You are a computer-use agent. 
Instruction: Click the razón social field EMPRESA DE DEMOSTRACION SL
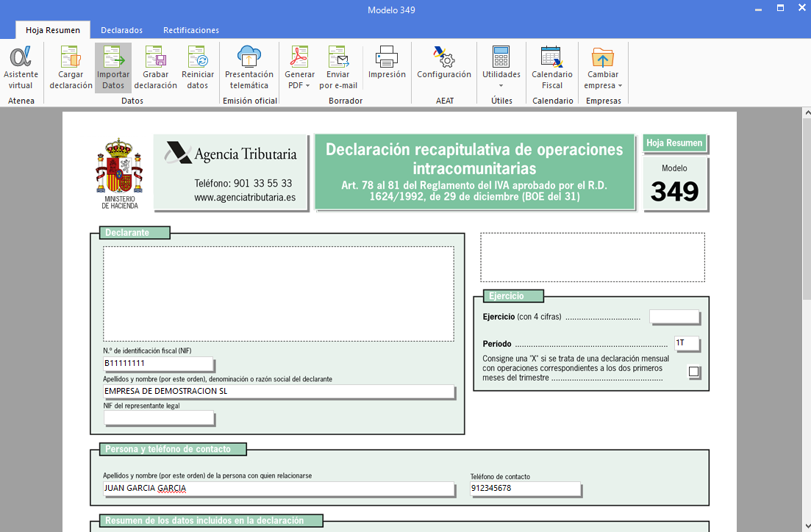coord(278,392)
